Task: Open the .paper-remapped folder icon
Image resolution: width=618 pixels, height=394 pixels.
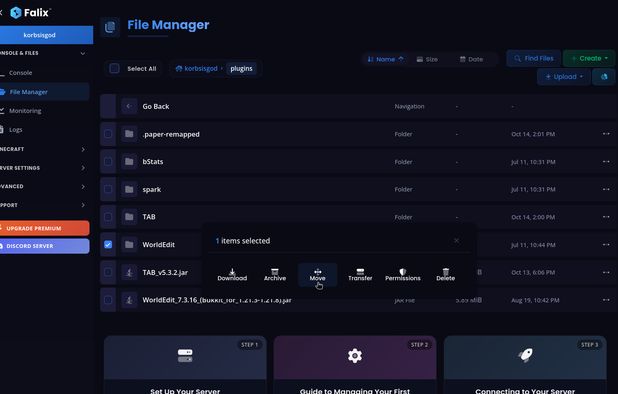Action: tap(129, 134)
